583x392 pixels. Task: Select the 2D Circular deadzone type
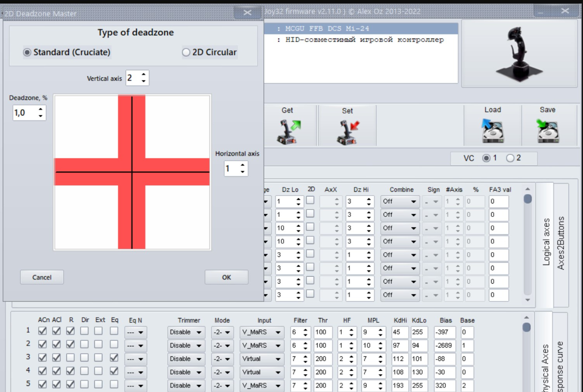[209, 52]
